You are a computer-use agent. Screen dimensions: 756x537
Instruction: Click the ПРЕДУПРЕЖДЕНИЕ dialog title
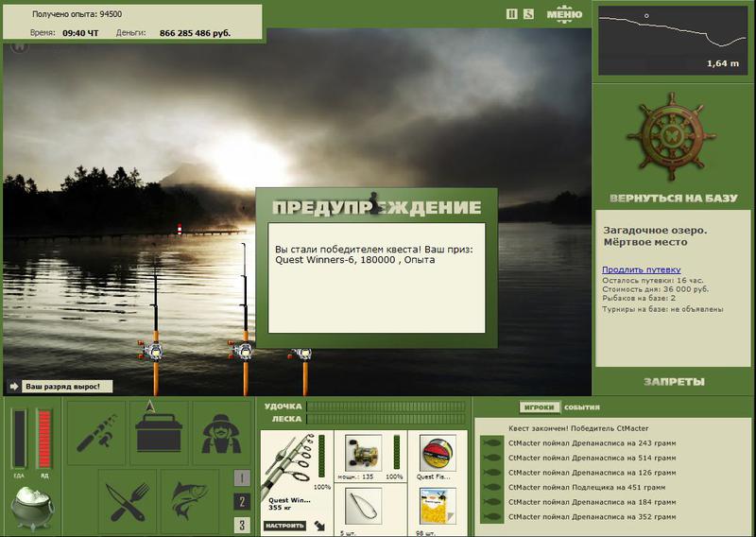pyautogui.click(x=376, y=207)
